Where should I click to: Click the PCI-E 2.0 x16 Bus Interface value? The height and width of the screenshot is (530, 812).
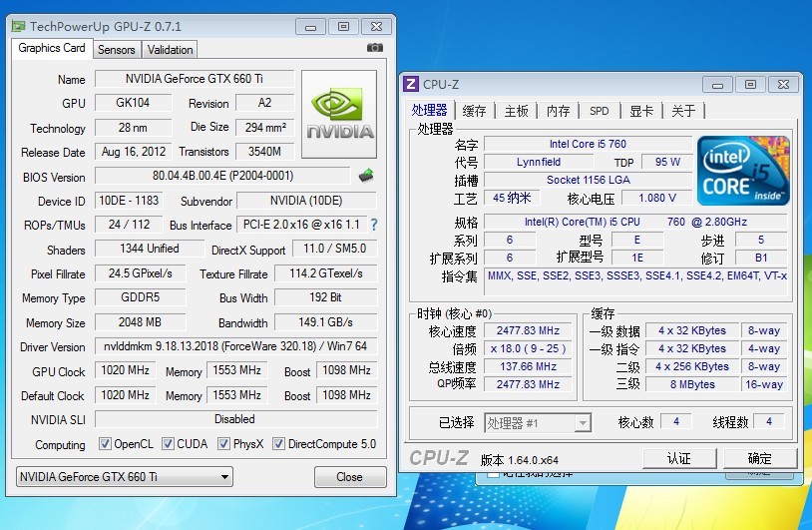point(301,225)
